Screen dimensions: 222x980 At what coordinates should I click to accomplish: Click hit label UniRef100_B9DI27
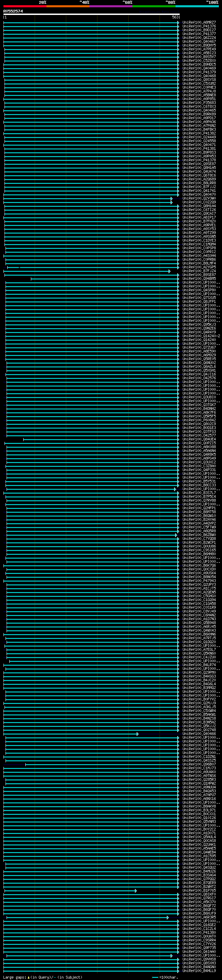pyautogui.click(x=199, y=30)
